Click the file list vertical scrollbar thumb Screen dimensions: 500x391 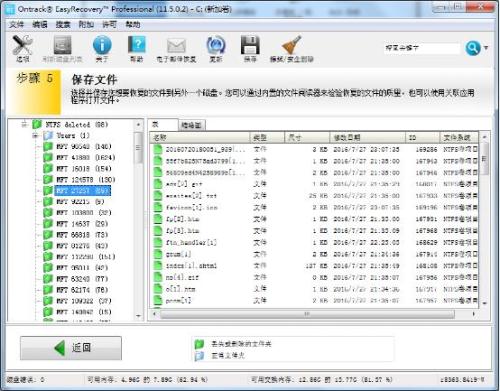[x=485, y=159]
